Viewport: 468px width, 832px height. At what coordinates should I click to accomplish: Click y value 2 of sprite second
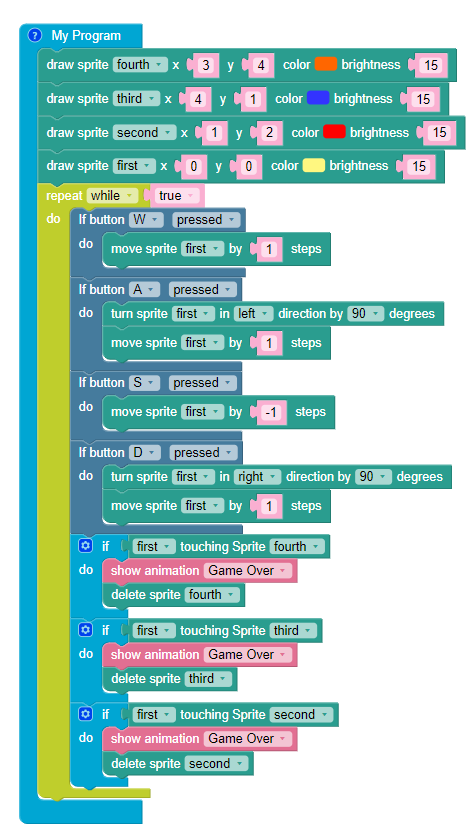268,133
